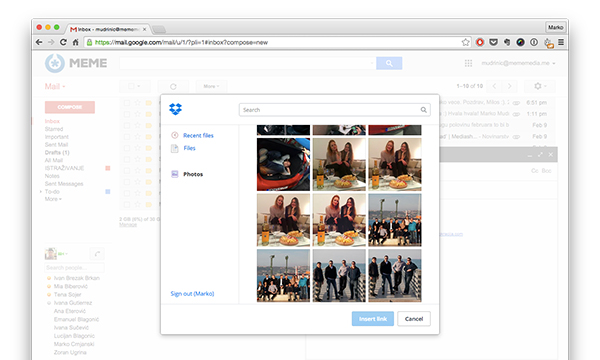Go to the older messages arrow
Screen dimensions: 600x360
(509, 86)
